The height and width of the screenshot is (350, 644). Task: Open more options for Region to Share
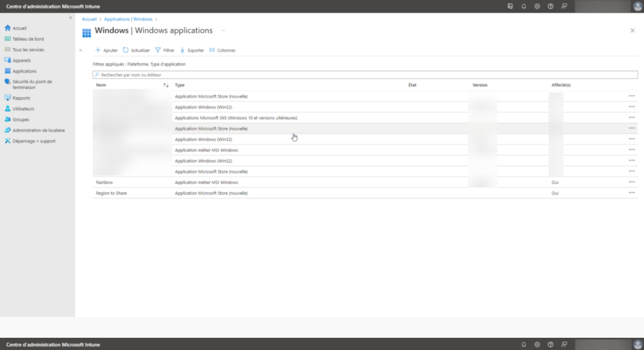pos(632,193)
